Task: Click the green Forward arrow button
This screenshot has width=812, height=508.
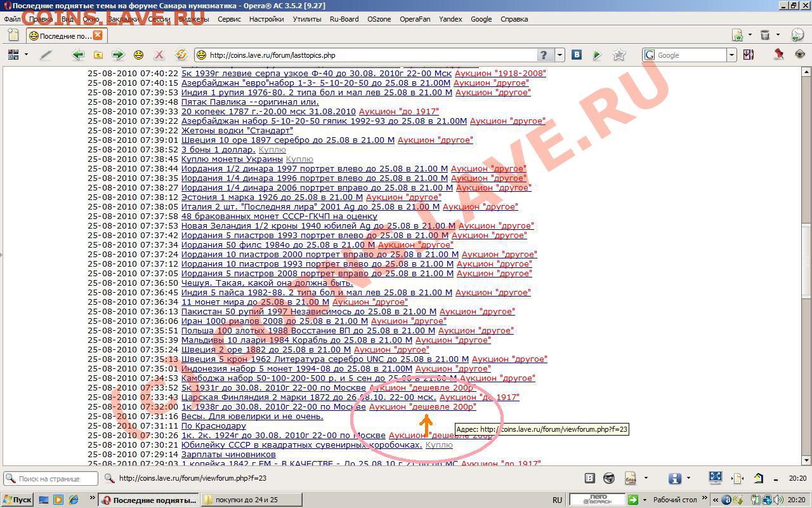Action: click(117, 55)
